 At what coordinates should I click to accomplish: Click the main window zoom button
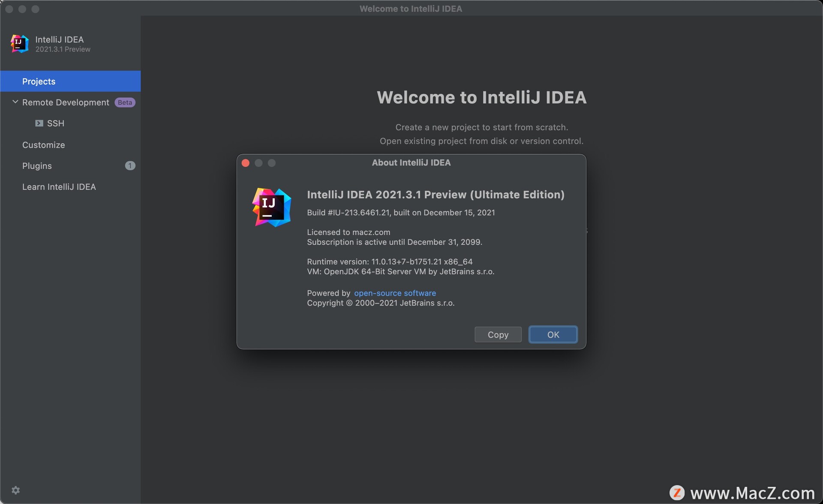coord(36,9)
